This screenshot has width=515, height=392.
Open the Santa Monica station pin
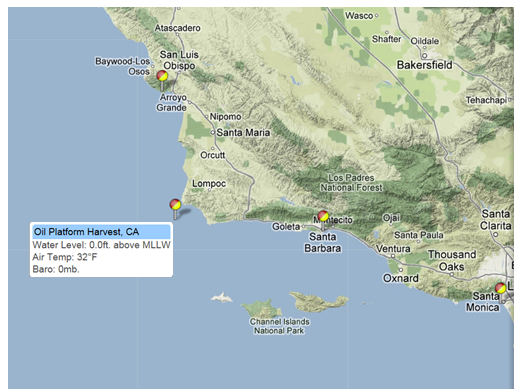[x=500, y=291]
